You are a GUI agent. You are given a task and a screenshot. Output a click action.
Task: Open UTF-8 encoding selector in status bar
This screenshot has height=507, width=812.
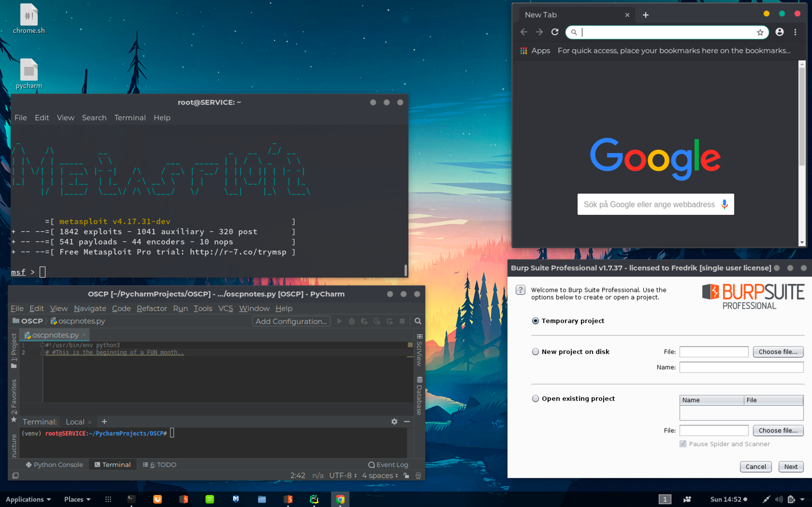point(343,475)
